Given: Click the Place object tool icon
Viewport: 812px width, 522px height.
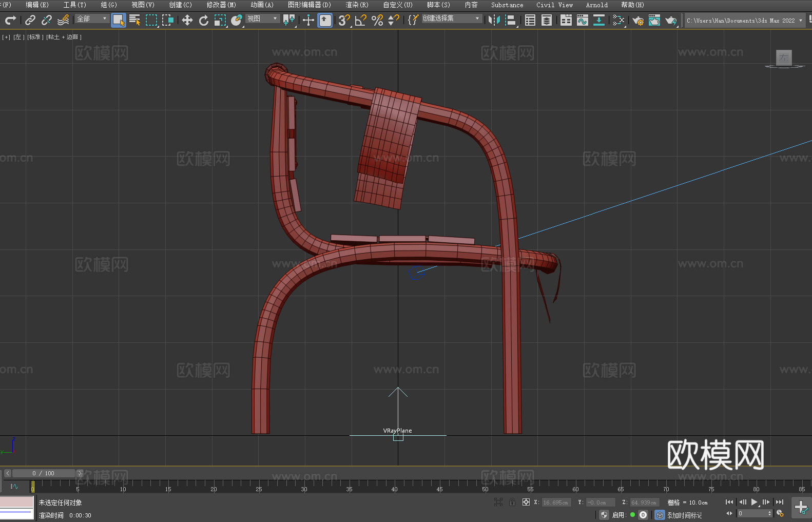Looking at the screenshot, I should (237, 20).
